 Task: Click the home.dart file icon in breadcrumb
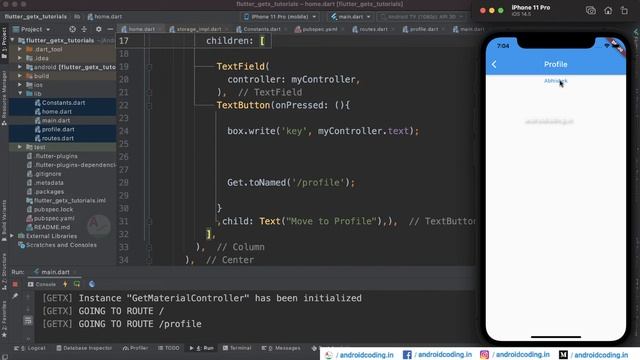coord(90,17)
